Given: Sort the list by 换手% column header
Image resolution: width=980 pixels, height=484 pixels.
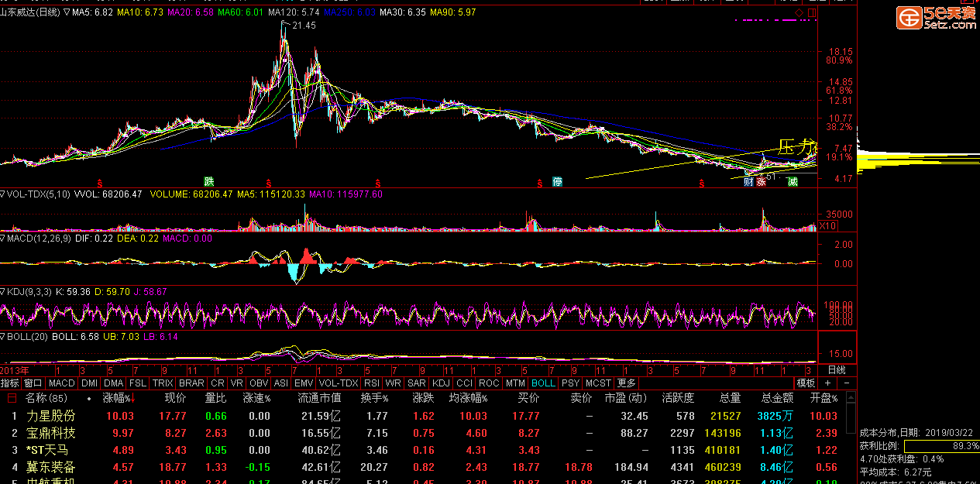Looking at the screenshot, I should (377, 399).
